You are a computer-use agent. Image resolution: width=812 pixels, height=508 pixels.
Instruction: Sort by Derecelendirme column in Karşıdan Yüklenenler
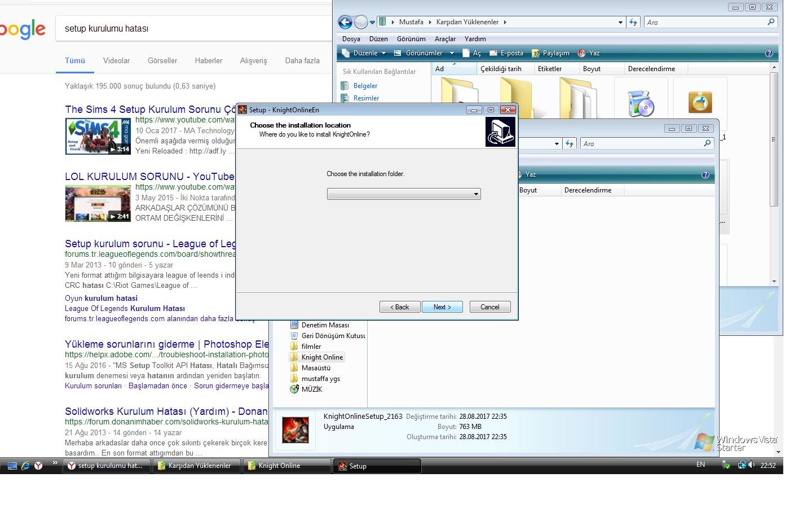point(655,69)
